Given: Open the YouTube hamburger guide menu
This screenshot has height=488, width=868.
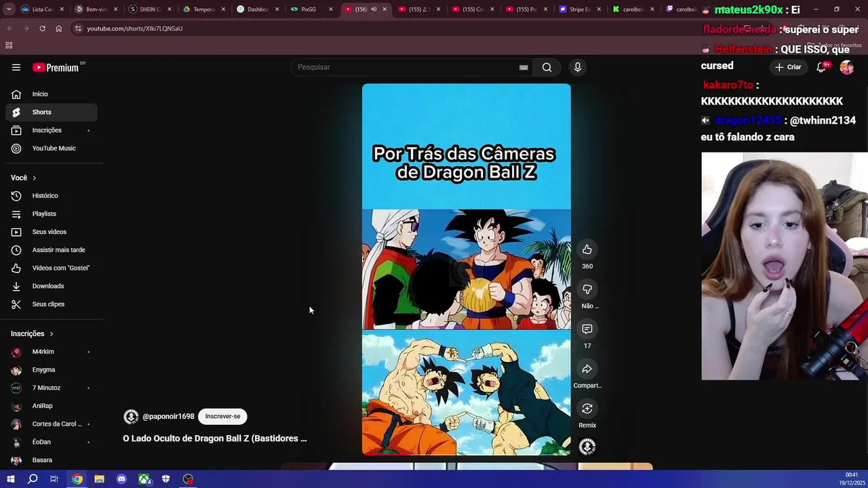Looking at the screenshot, I should tap(16, 67).
